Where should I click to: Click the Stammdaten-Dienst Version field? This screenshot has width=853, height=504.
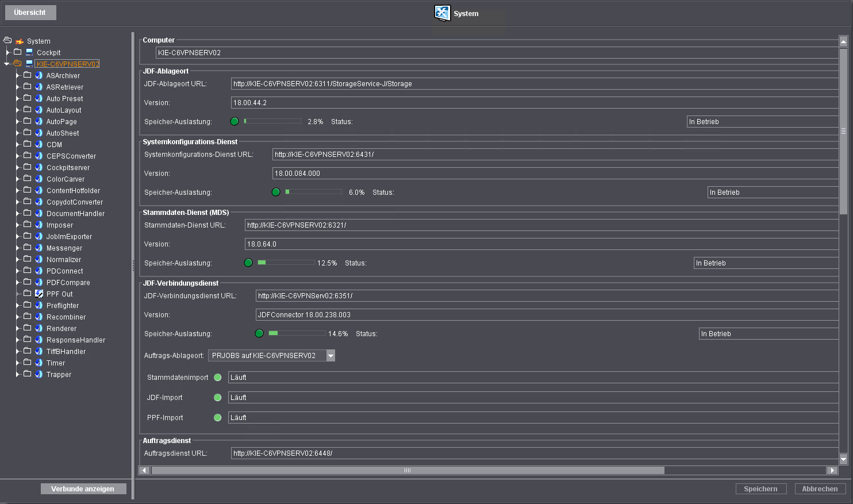[541, 244]
